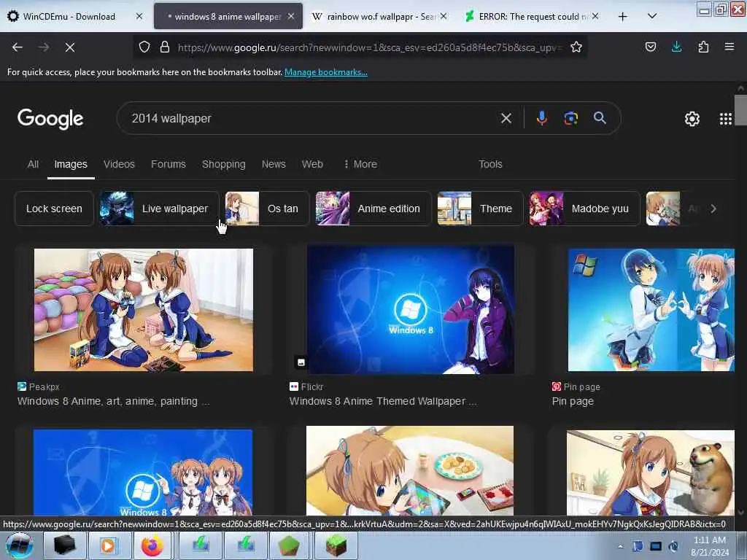Open the Firefox hamburger menu
747x560 pixels.
click(729, 47)
